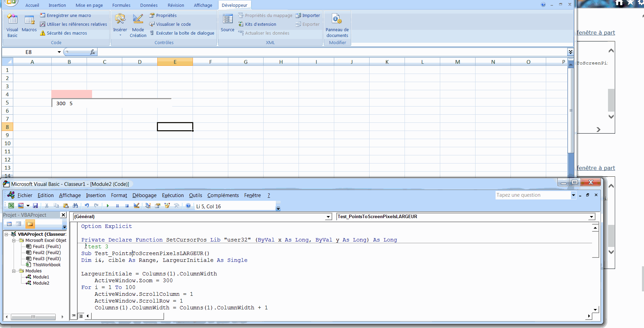This screenshot has height=328, width=644.
Task: Click the Copy icon in VBE toolbar
Action: click(x=56, y=206)
